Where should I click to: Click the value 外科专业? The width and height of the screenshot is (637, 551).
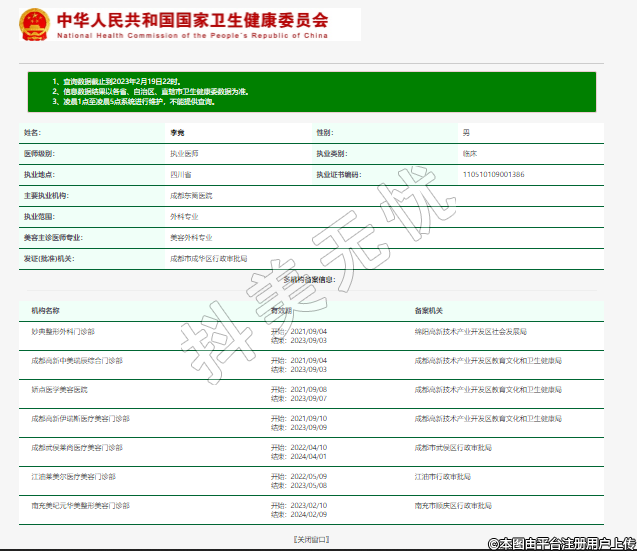(184, 217)
